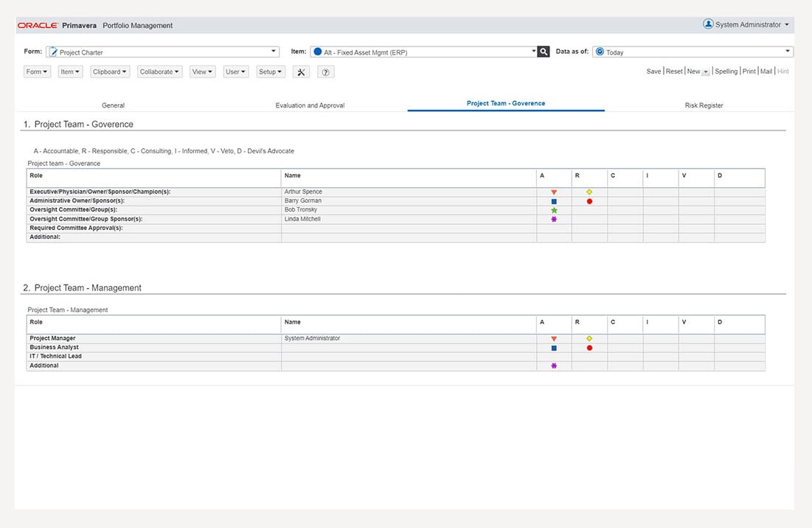This screenshot has width=812, height=528.
Task: Open the New dropdown arrow
Action: coord(705,72)
